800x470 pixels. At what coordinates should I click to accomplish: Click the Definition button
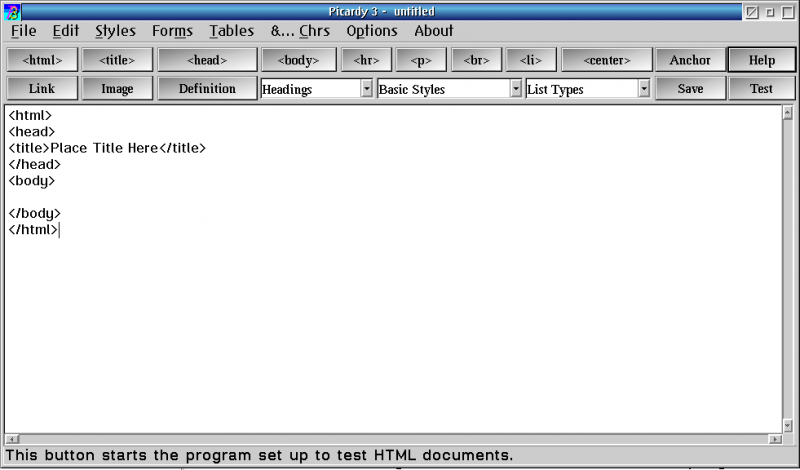point(207,89)
